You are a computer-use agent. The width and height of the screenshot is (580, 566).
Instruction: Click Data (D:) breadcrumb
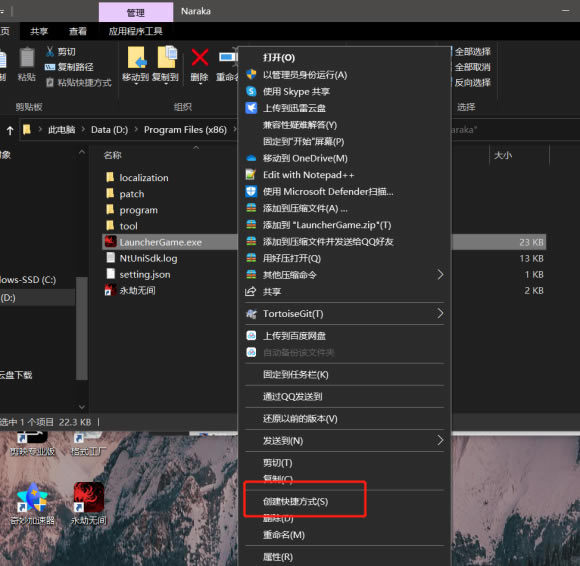(x=109, y=129)
